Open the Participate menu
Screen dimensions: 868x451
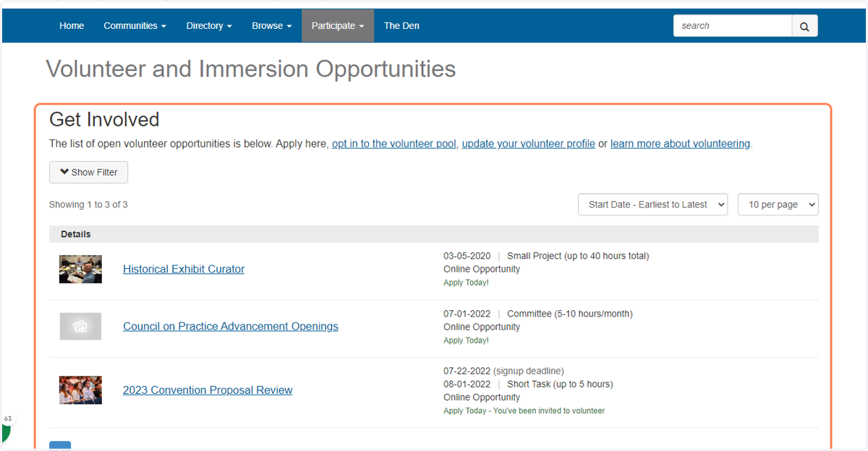pos(338,26)
